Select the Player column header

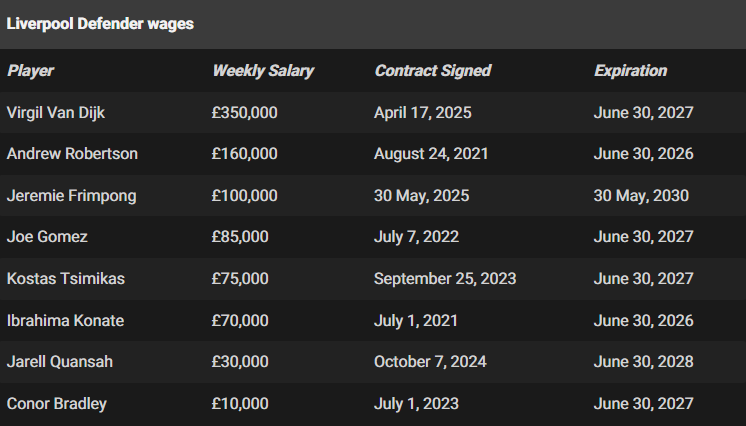[x=30, y=71]
